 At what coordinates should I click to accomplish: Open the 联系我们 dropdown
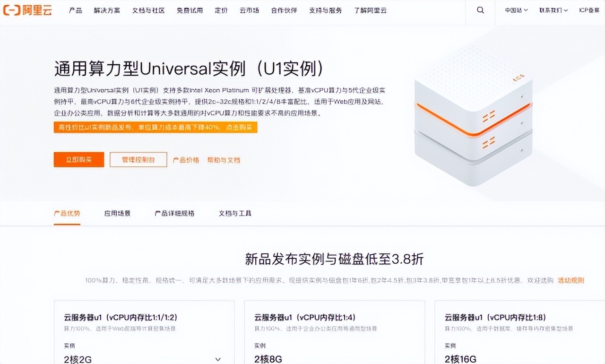[553, 10]
